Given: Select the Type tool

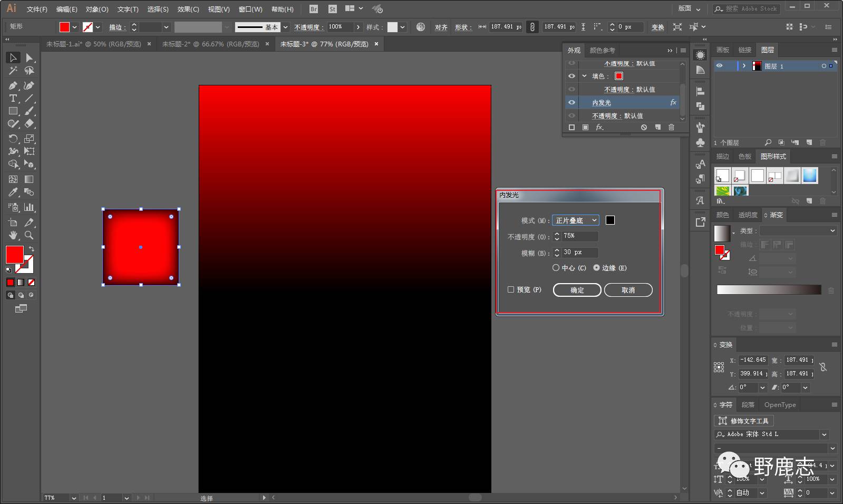Looking at the screenshot, I should (13, 99).
